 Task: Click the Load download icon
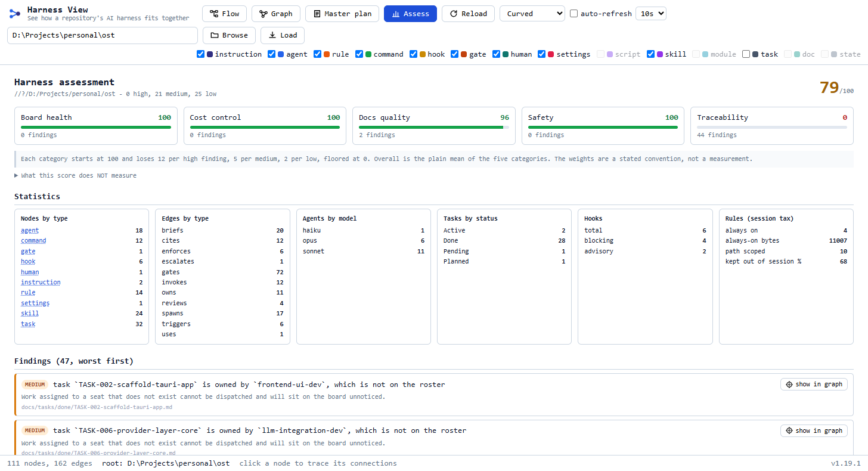[x=272, y=35]
